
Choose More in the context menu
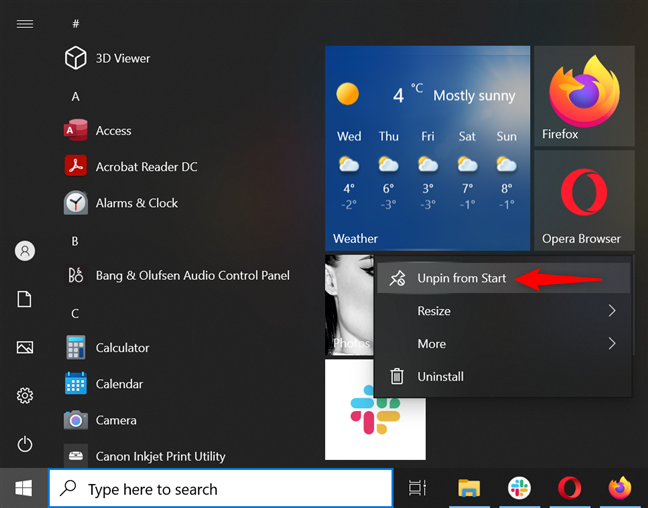504,343
